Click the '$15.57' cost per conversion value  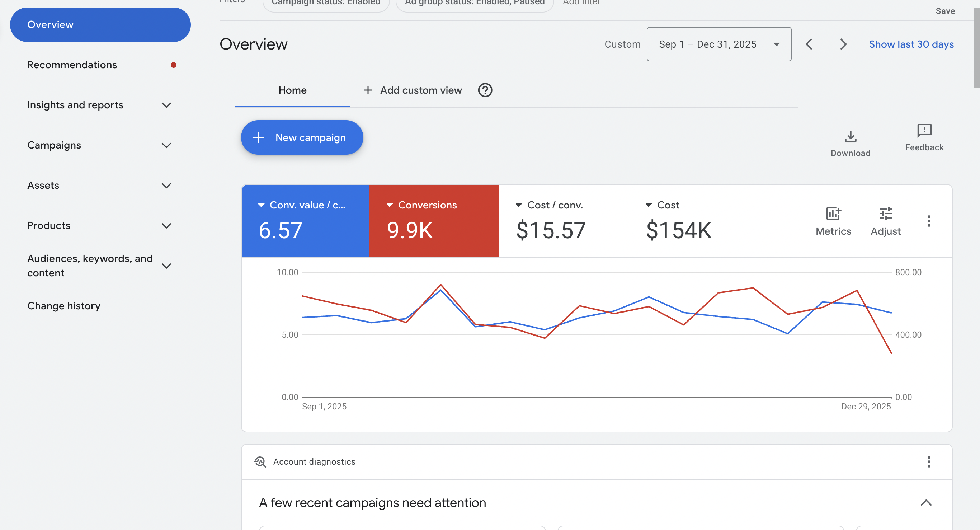pyautogui.click(x=551, y=230)
